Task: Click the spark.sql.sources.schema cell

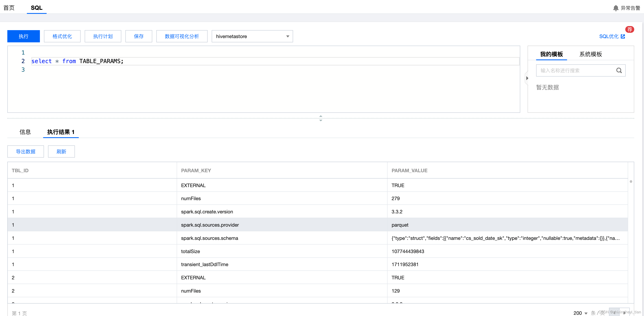Action: [x=282, y=238]
